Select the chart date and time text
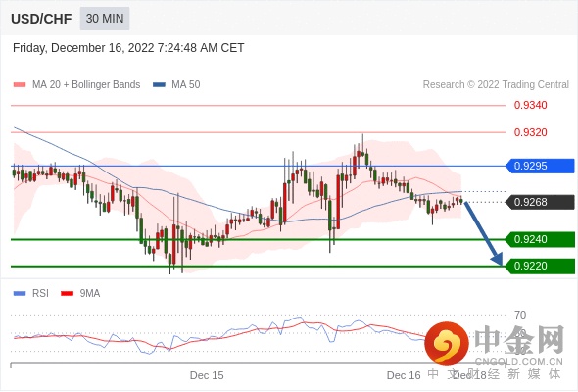 [128, 48]
